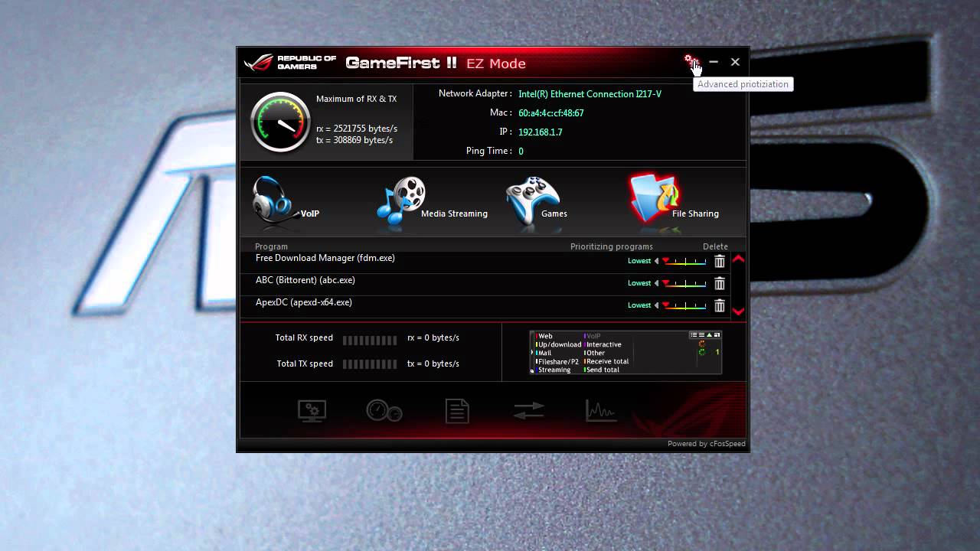Lower Free Download Manager priority with left arrow
This screenshot has height=551, width=980.
[656, 261]
